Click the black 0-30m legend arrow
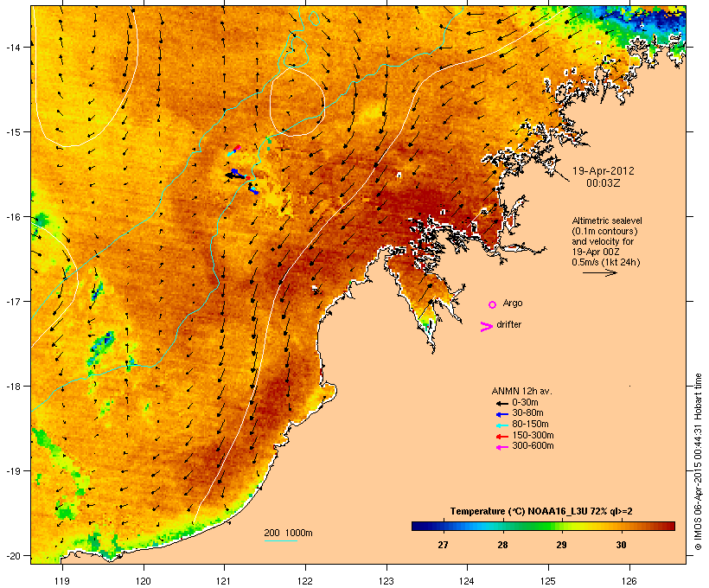The height and width of the screenshot is (588, 709). point(501,403)
